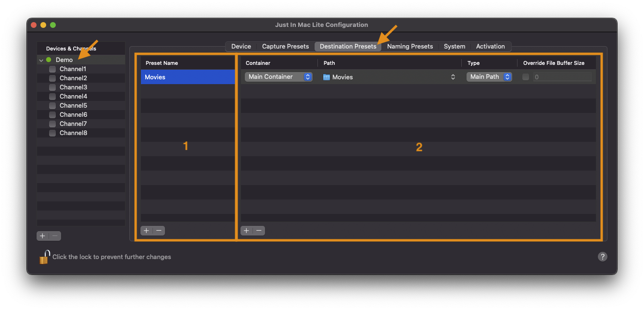Go to the Naming Presets tab
Viewport: 644px width, 310px height.
coord(410,47)
